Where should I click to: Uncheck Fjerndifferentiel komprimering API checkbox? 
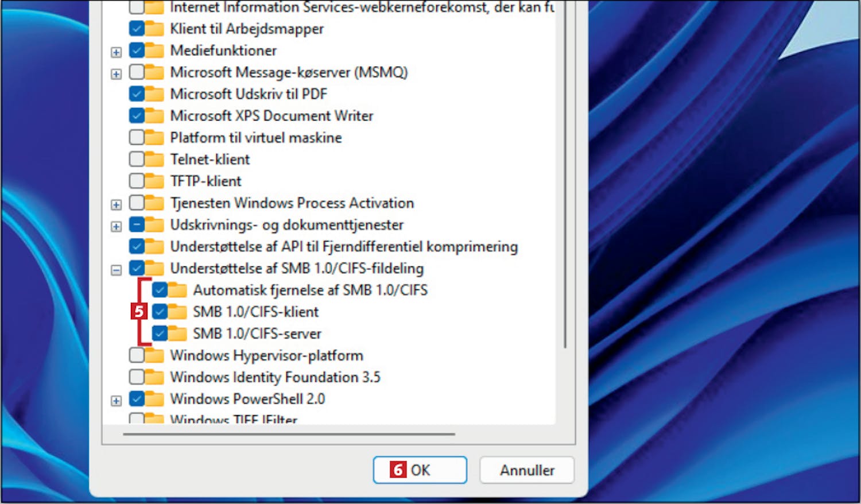137,246
